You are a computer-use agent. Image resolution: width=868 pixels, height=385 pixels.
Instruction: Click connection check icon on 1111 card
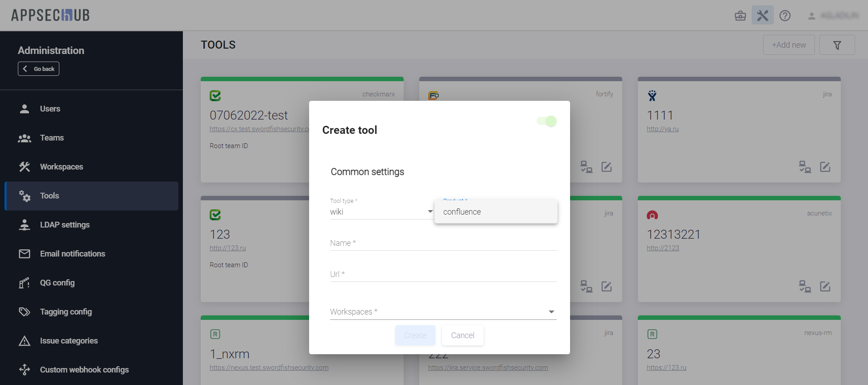coord(805,167)
